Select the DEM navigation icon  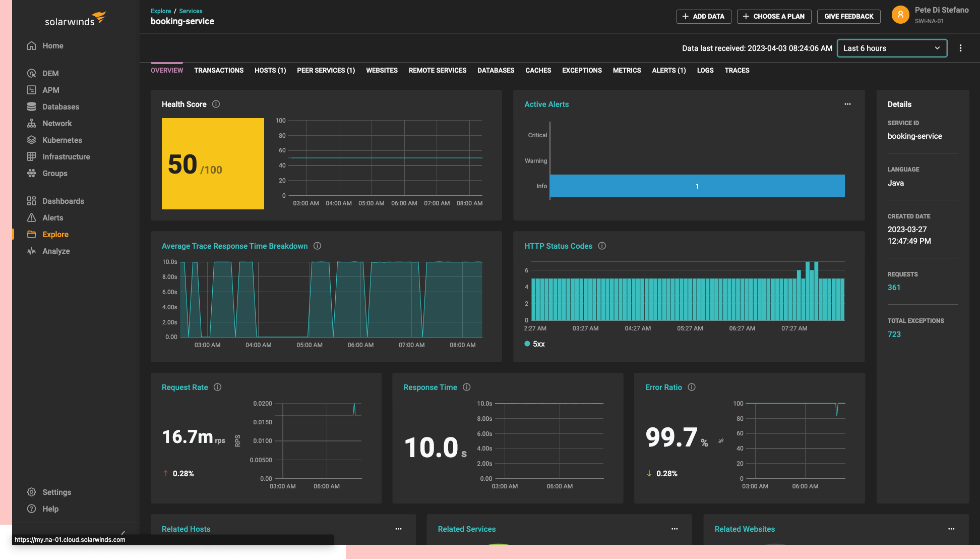tap(32, 73)
